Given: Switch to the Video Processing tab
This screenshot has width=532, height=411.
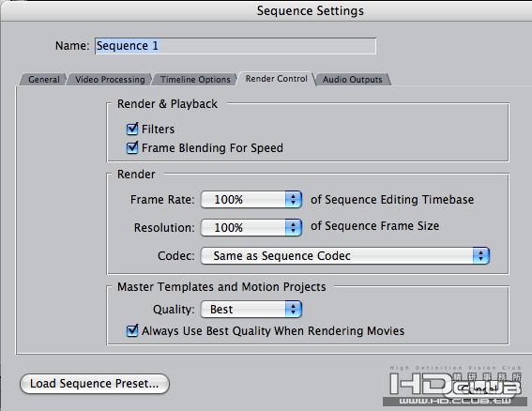Looking at the screenshot, I should pyautogui.click(x=110, y=80).
